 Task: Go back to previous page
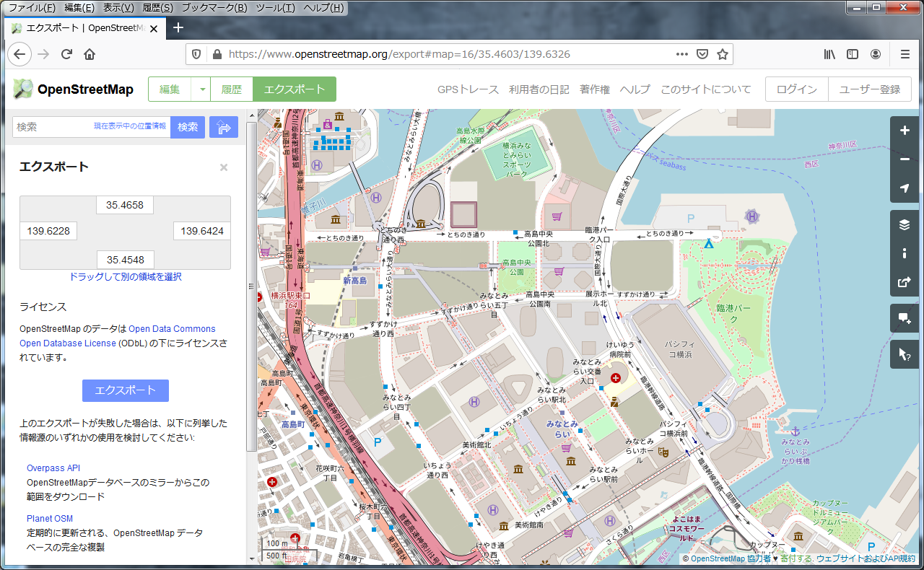(19, 54)
